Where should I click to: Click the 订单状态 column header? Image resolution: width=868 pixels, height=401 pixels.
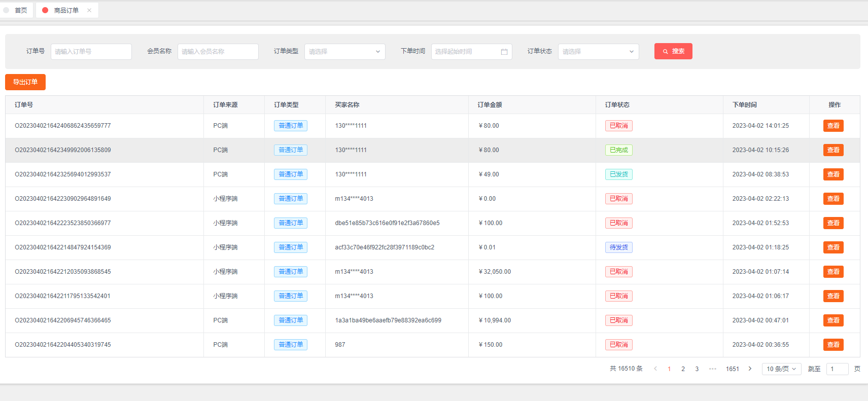(x=617, y=105)
